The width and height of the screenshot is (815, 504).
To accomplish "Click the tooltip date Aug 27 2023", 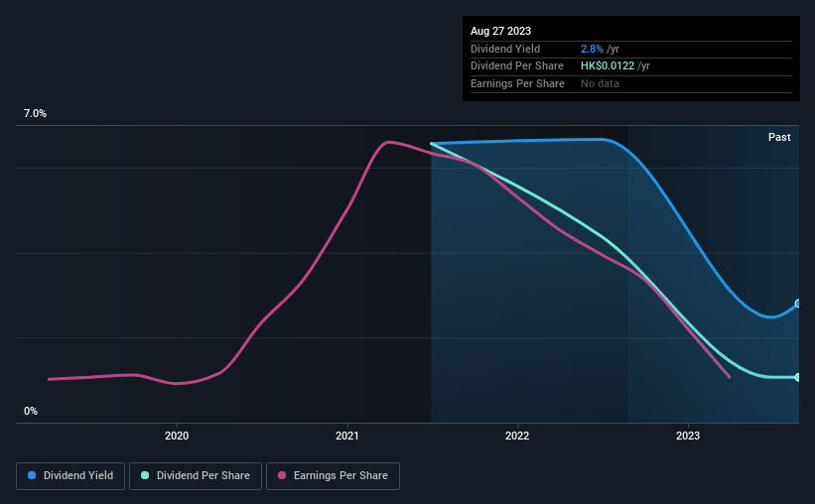I will 503,31.
